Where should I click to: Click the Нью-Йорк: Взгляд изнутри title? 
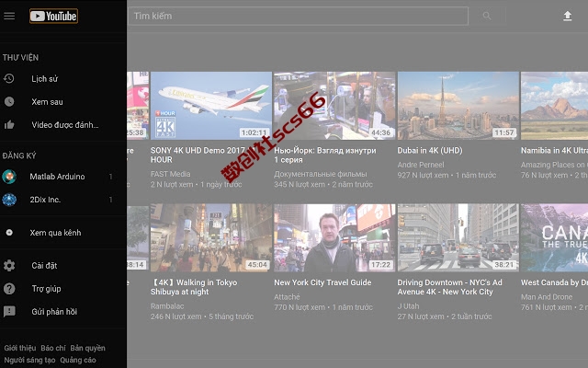tap(324, 155)
